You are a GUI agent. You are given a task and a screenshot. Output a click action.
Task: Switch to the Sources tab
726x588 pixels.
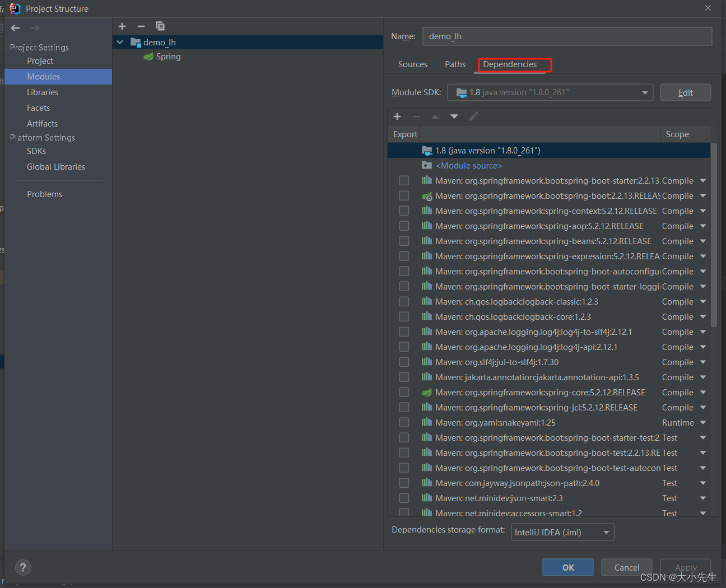click(413, 64)
